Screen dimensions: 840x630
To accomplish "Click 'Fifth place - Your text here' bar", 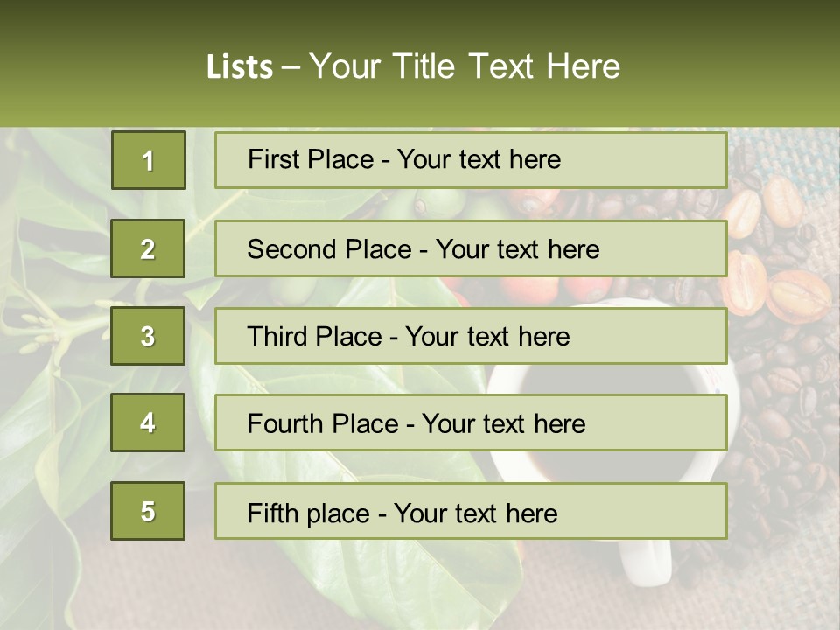I will tap(471, 511).
